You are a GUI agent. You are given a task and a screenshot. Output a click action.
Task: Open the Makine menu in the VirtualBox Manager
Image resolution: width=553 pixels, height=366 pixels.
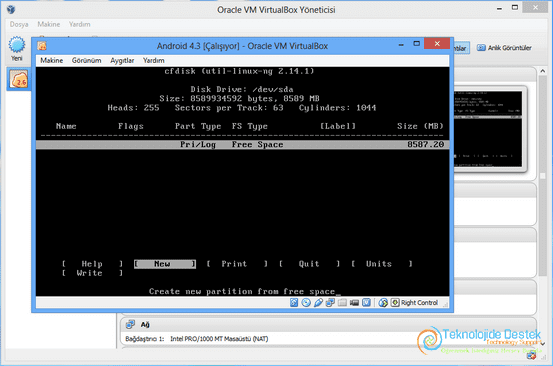click(x=49, y=24)
